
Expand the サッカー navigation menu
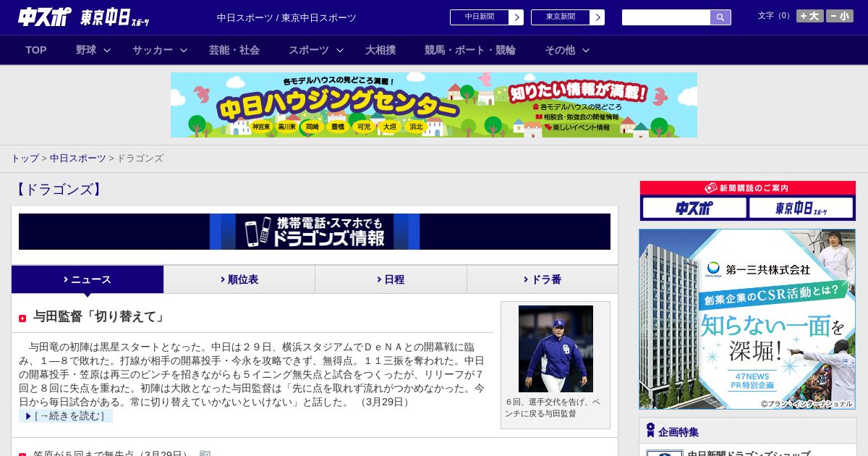tap(159, 50)
